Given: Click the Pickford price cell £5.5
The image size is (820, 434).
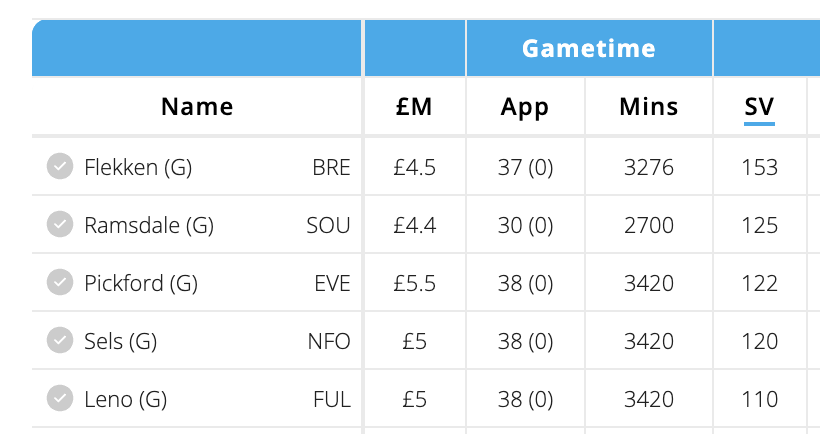Looking at the screenshot, I should pyautogui.click(x=414, y=283).
